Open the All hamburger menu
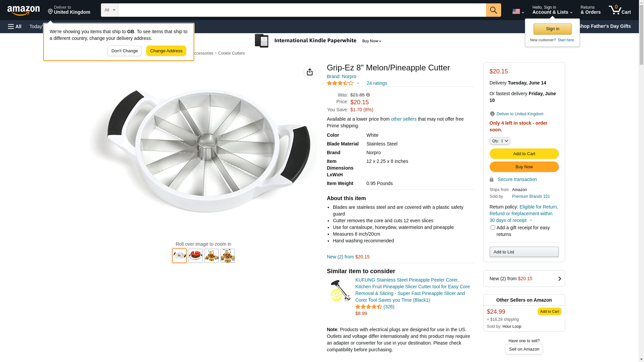 (15, 26)
